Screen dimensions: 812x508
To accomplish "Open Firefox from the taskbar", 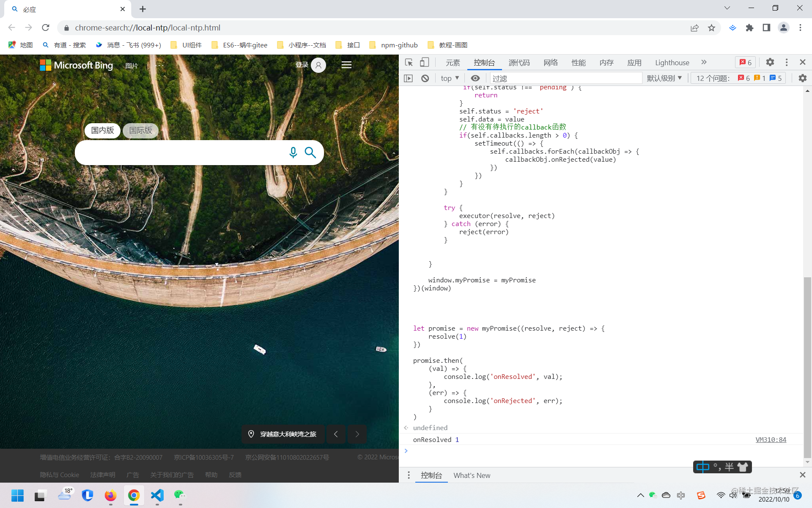I will 110,495.
